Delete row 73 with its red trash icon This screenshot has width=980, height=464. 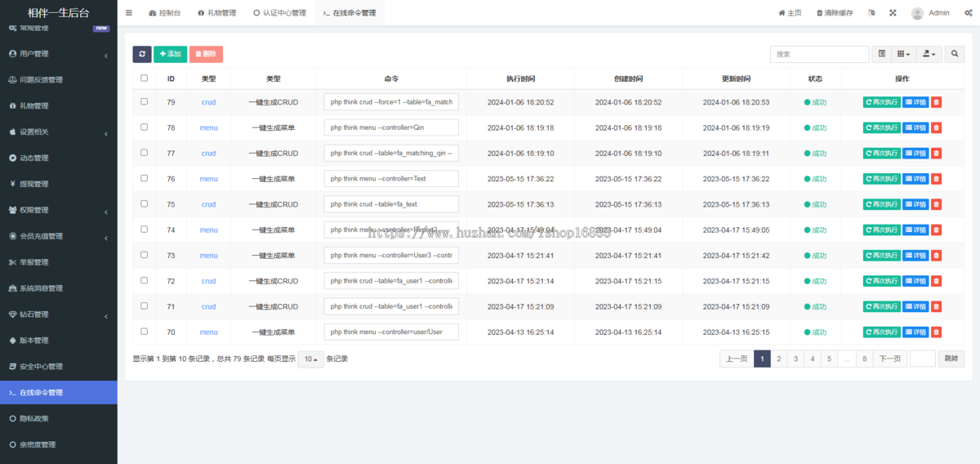point(937,255)
